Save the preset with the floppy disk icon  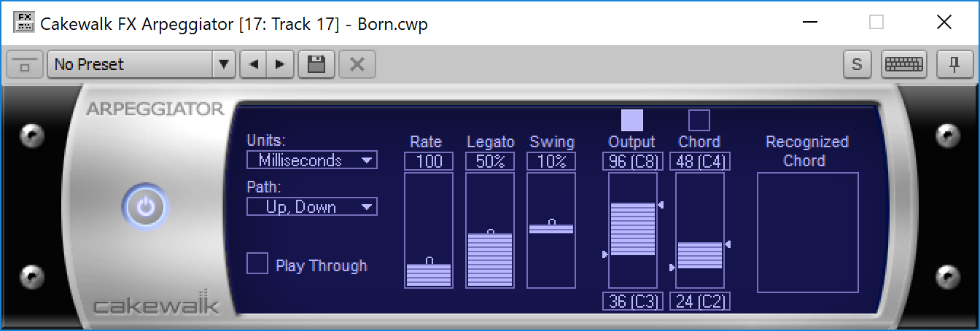coord(316,64)
